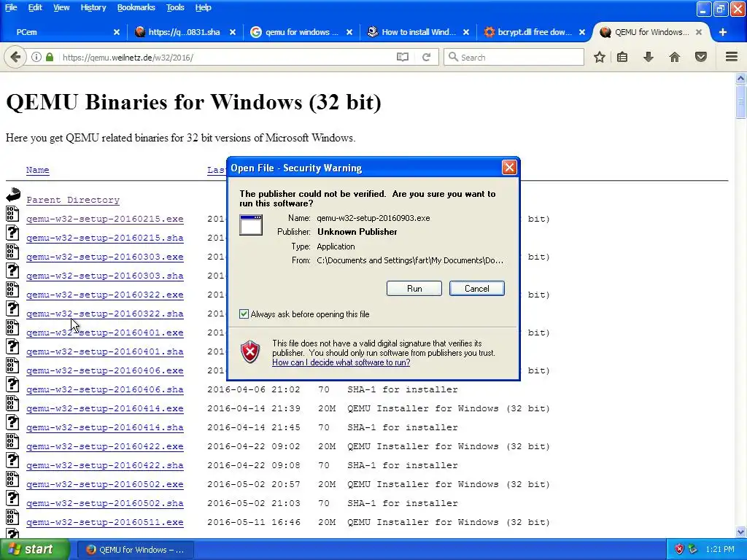Download qemu-w32-setup-20160511.exe

pos(105,522)
